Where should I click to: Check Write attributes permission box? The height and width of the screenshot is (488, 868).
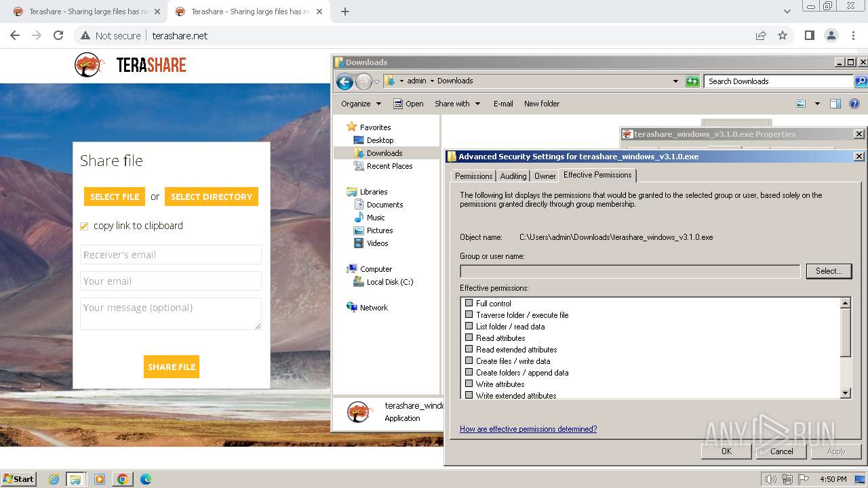pyautogui.click(x=469, y=384)
